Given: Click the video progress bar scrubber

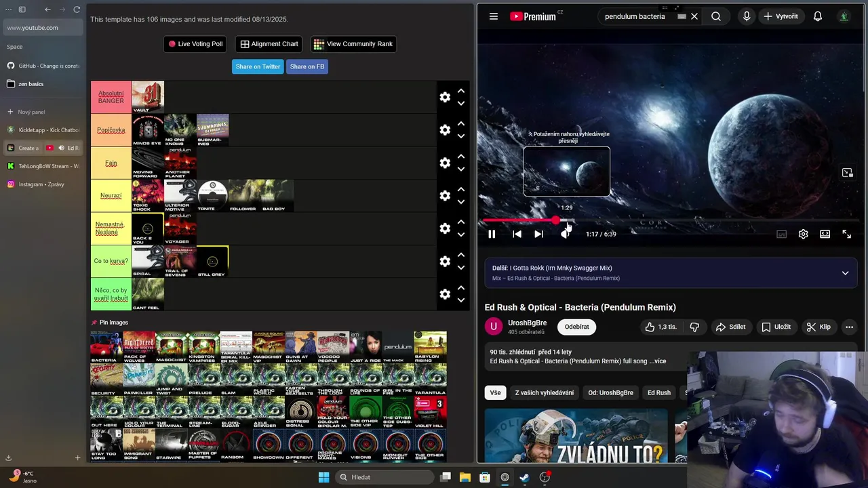Looking at the screenshot, I should click(x=556, y=220).
